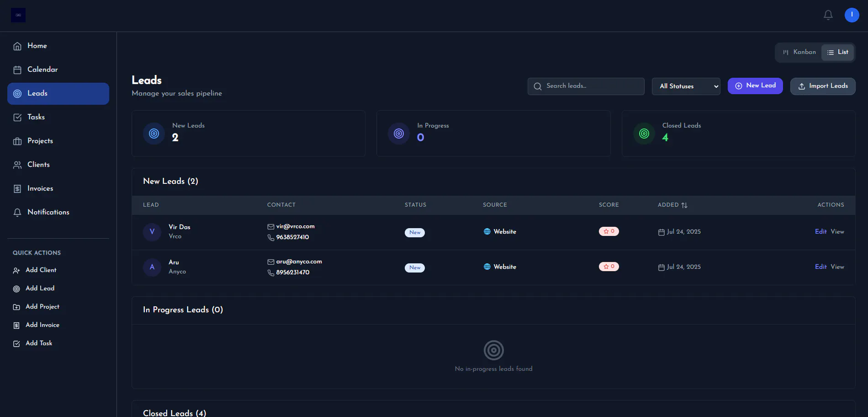Screen dimensions: 868x417
Task: View the Aru lead
Action: tap(837, 267)
